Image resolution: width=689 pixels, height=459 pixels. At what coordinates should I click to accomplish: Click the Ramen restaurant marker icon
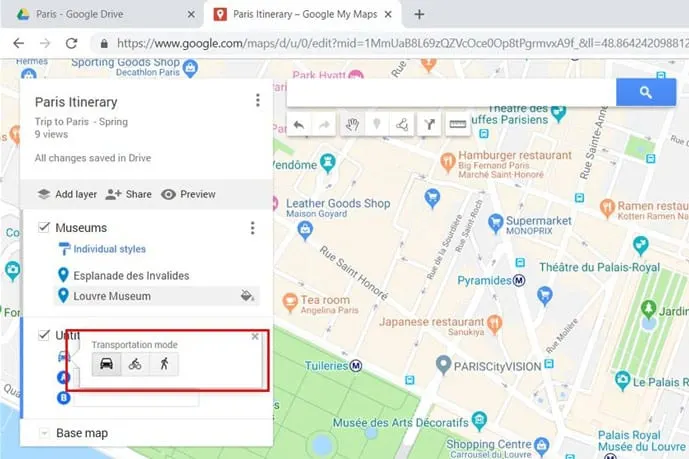pyautogui.click(x=607, y=208)
